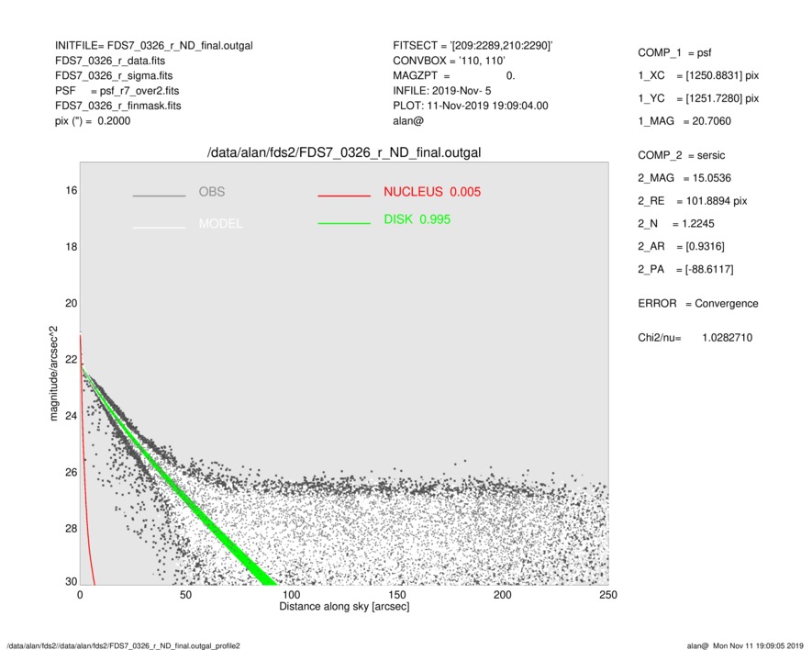Click the COMP_2 = sersic label

(682, 155)
